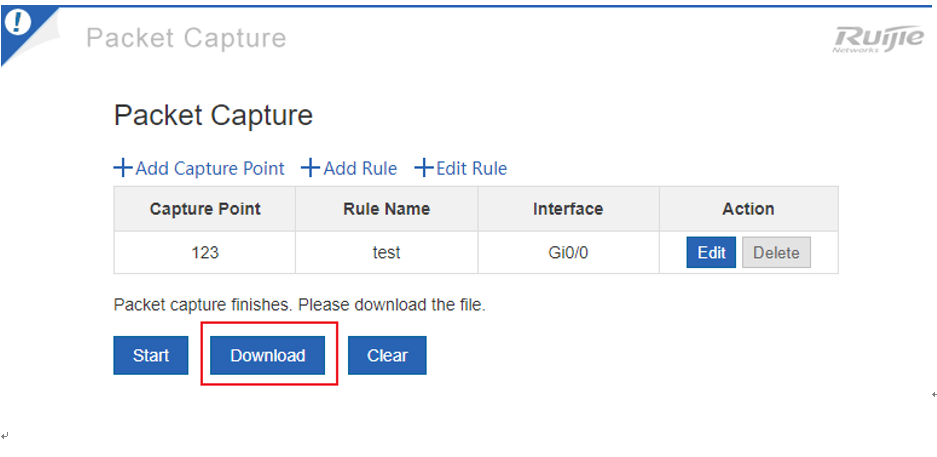Delete the test rule row
Image resolution: width=937 pixels, height=457 pixels.
(x=776, y=253)
